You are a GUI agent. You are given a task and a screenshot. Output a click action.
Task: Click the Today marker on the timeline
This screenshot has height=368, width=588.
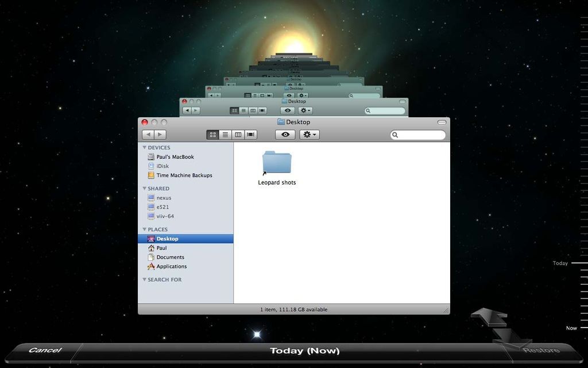[560, 263]
